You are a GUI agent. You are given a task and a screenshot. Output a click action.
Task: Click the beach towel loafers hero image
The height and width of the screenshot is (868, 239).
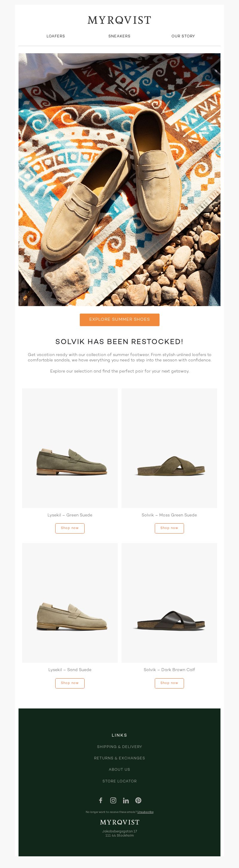coord(119,180)
